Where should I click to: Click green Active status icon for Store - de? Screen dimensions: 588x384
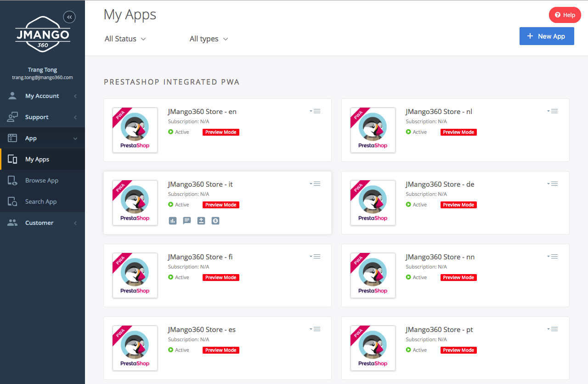pyautogui.click(x=408, y=205)
